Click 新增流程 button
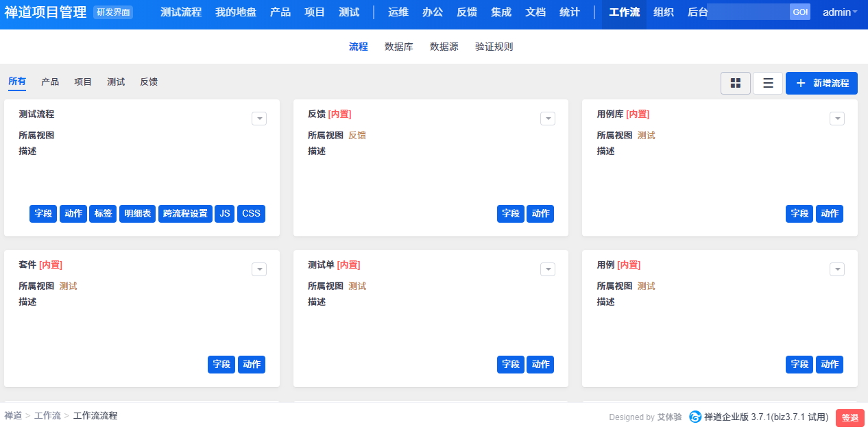This screenshot has width=868, height=429. click(821, 83)
